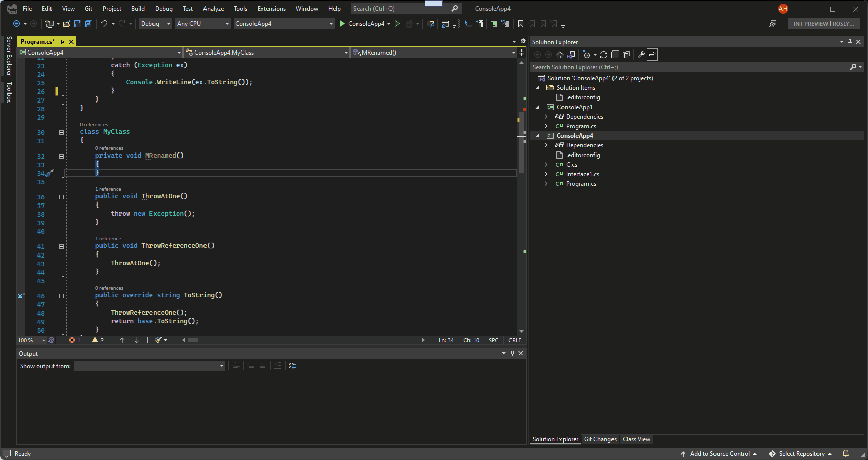Click Add to Source Control in status bar
This screenshot has width=868, height=460.
719,454
